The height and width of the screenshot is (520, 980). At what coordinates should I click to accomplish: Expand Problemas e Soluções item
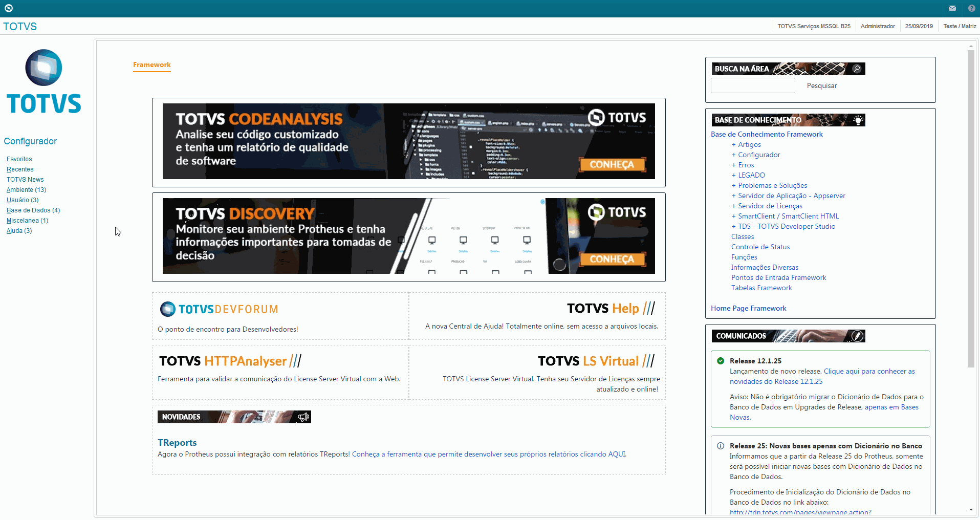pos(769,185)
